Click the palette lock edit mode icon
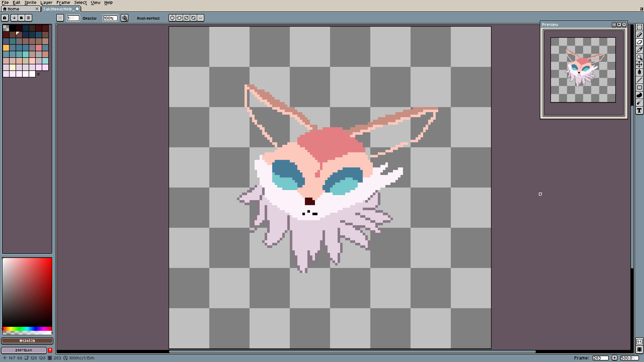 tap(5, 18)
